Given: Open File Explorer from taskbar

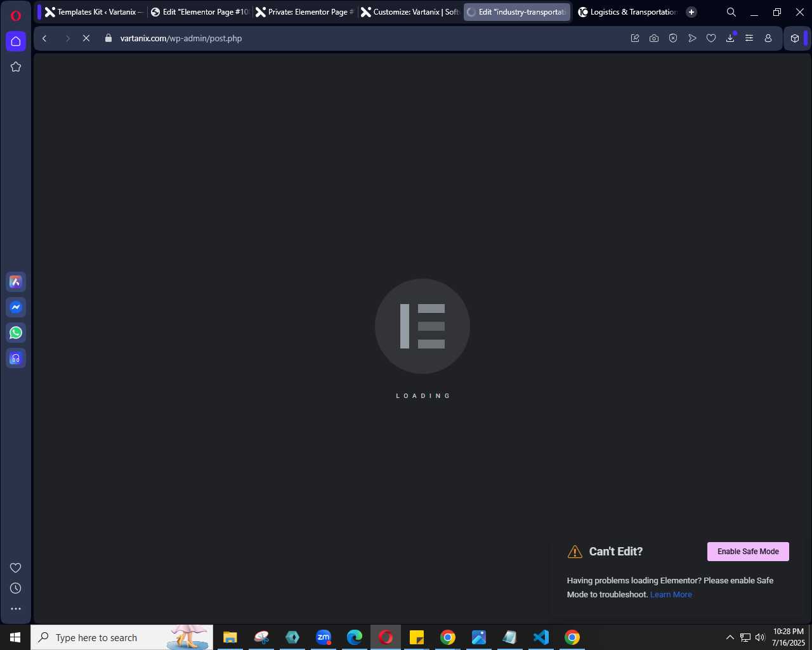Looking at the screenshot, I should 230,637.
